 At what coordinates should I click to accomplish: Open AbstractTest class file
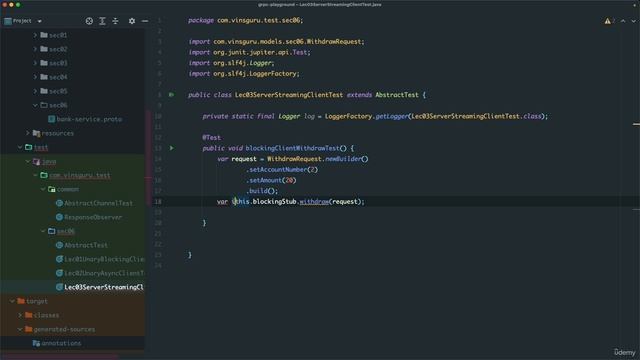coord(82,245)
